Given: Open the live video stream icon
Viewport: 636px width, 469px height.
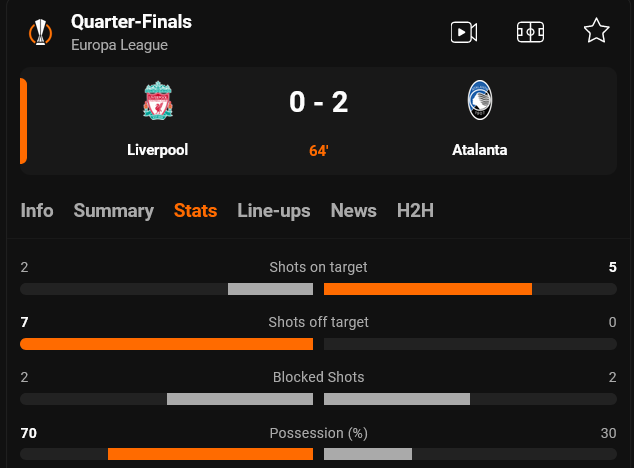Looking at the screenshot, I should pyautogui.click(x=463, y=32).
